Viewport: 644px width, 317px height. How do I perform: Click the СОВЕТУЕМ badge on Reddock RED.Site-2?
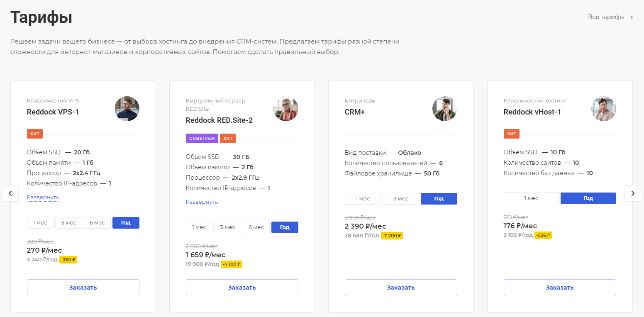point(202,139)
